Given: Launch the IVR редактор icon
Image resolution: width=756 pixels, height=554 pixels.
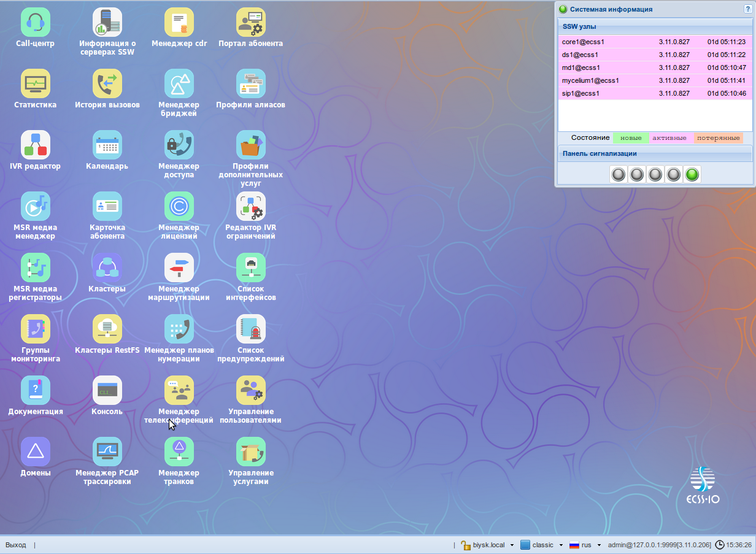Looking at the screenshot, I should (x=35, y=145).
